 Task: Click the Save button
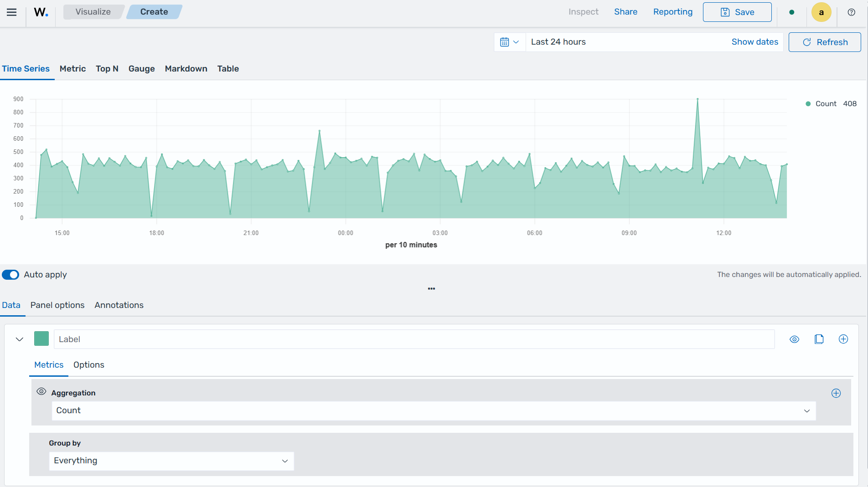737,12
